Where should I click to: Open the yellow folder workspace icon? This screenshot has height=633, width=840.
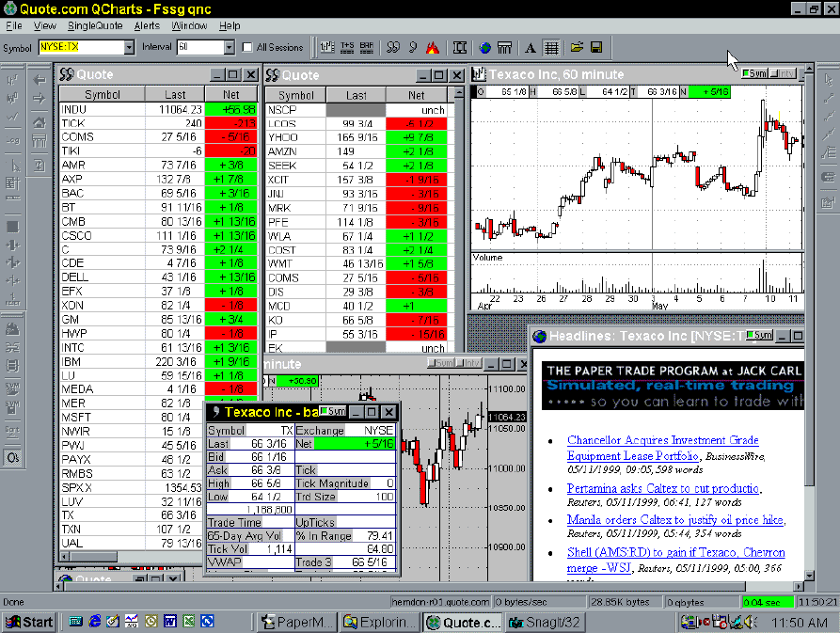(x=577, y=48)
